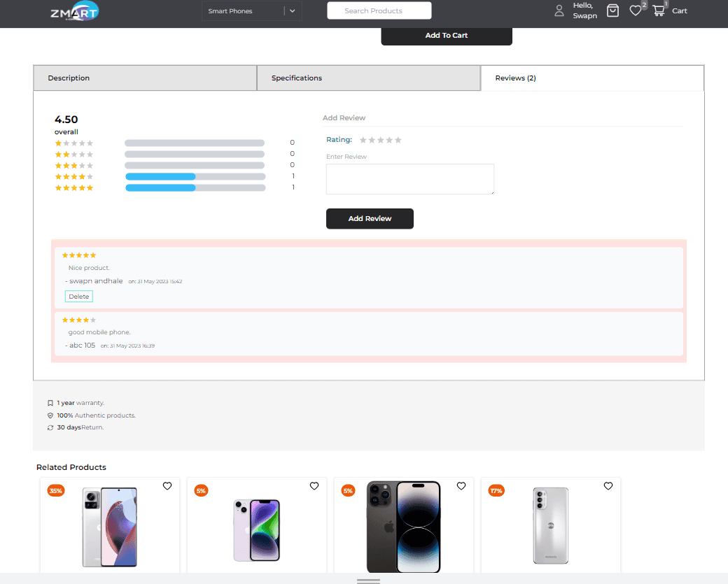Select the first rating star
Viewport: 728px width, 584px height.
click(x=363, y=140)
